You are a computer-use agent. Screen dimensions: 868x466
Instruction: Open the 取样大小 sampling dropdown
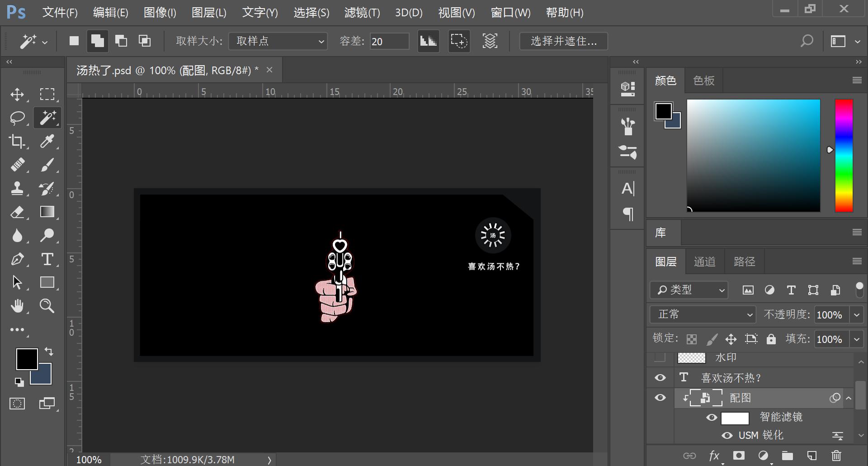click(x=278, y=41)
